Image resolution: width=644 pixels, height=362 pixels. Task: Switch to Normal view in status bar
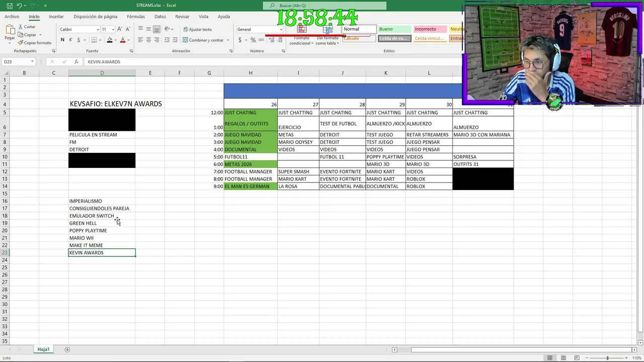[550, 358]
